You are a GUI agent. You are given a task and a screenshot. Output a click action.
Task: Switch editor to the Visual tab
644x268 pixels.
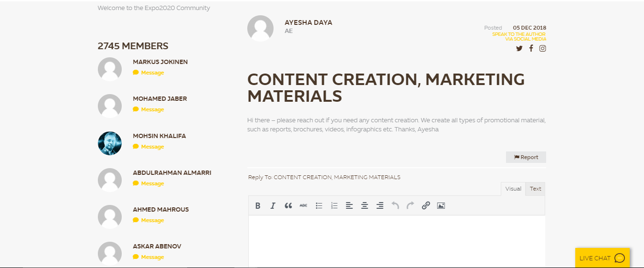point(513,189)
